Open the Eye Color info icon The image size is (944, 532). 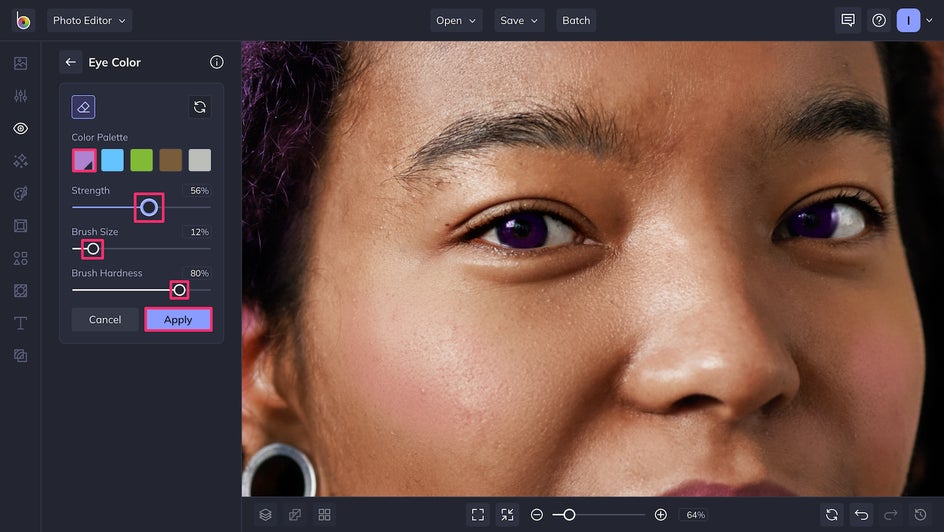click(x=216, y=62)
